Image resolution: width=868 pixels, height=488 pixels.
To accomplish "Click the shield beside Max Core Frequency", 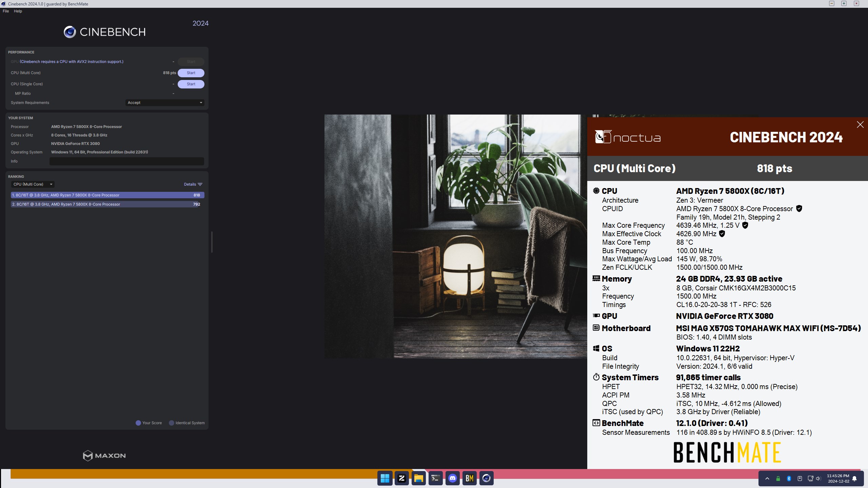I will 745,225.
